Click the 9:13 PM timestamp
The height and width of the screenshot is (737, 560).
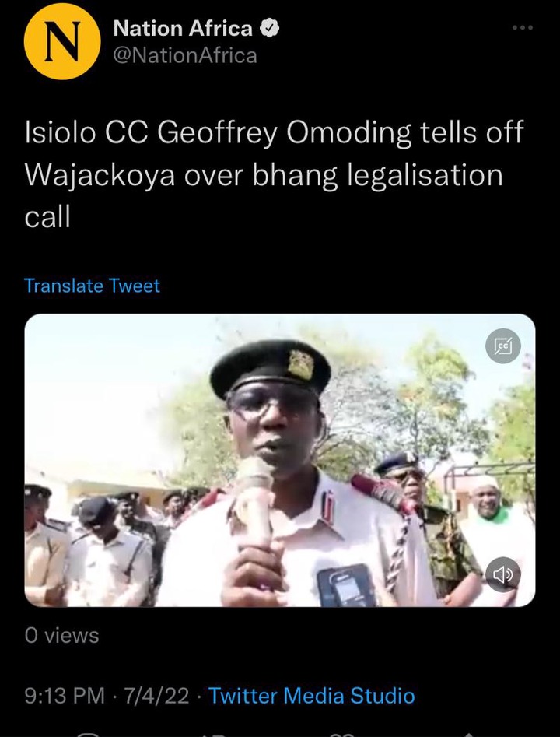coord(65,696)
